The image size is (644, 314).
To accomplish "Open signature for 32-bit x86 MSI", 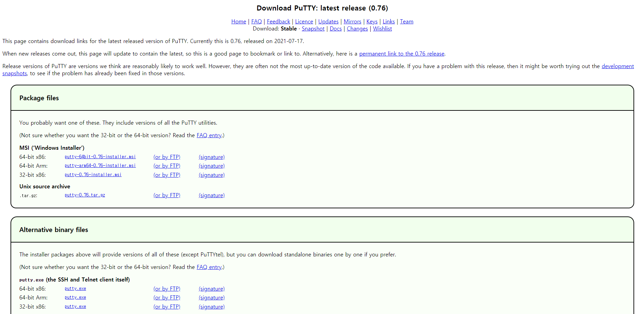I will (x=212, y=175).
